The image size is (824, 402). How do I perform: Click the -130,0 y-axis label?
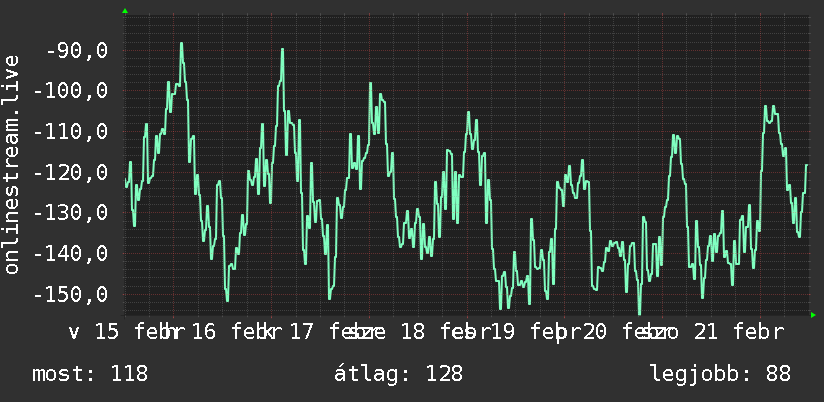(x=71, y=213)
